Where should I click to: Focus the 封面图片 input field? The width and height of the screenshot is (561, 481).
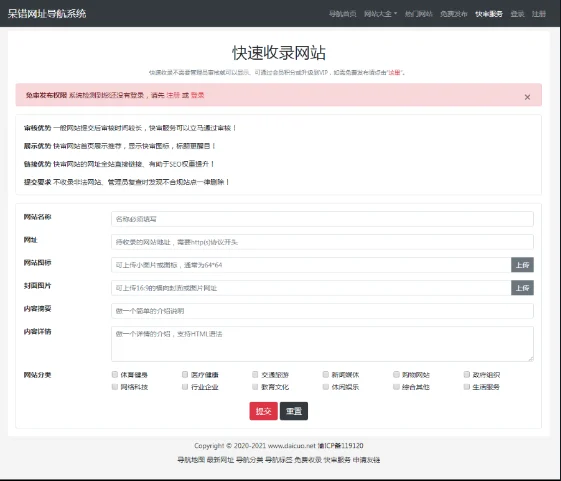coord(311,288)
